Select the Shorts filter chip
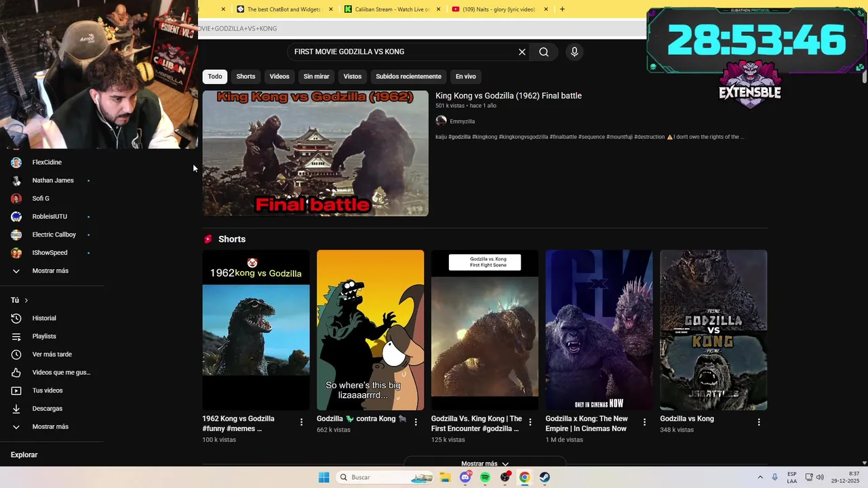 [245, 77]
